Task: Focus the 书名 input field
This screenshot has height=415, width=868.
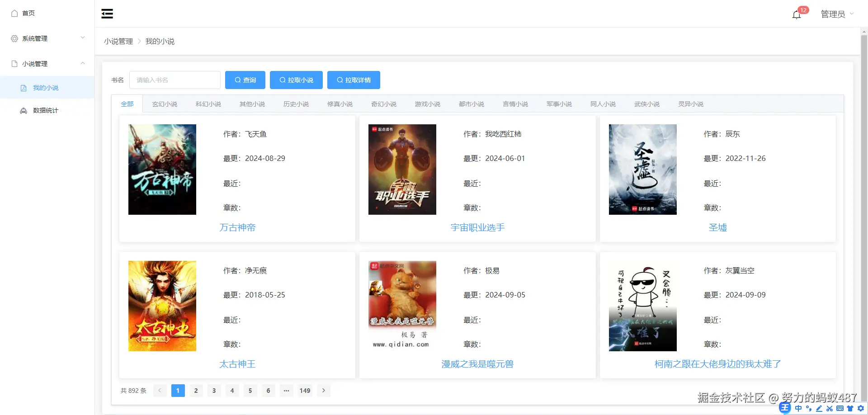Action: (x=175, y=80)
